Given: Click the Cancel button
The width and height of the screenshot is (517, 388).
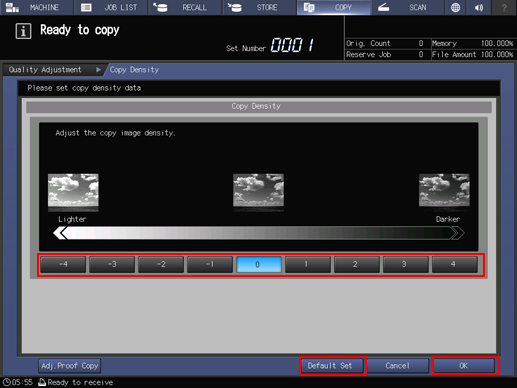Looking at the screenshot, I should pyautogui.click(x=398, y=366).
